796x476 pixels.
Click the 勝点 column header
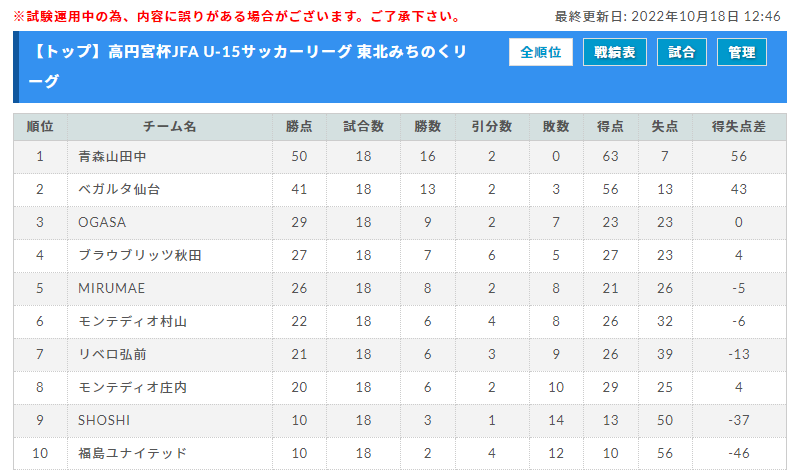pos(299,127)
